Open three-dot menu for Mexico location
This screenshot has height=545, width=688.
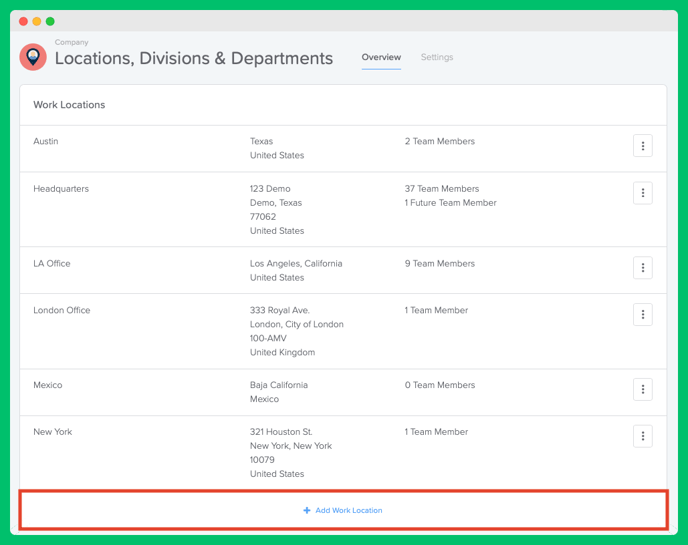642,389
